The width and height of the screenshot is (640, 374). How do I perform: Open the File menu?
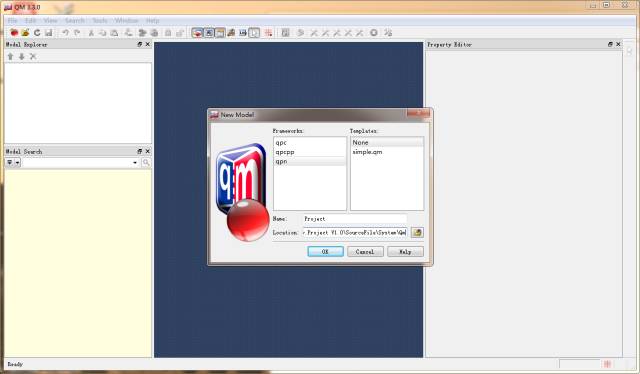tap(12, 20)
